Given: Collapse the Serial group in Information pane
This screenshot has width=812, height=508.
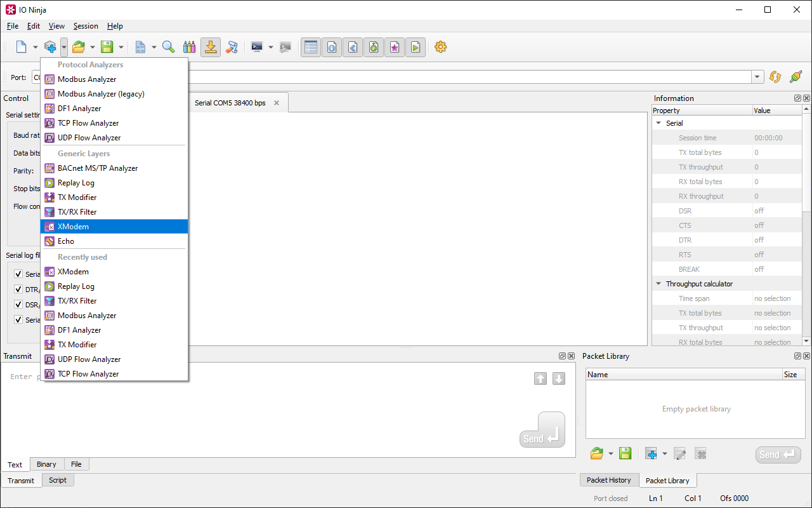Looking at the screenshot, I should (658, 123).
